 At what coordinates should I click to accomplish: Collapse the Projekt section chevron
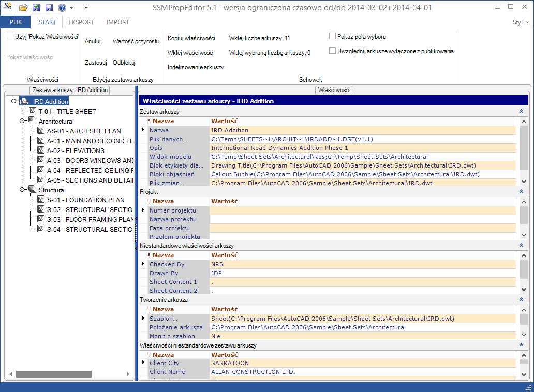521,191
